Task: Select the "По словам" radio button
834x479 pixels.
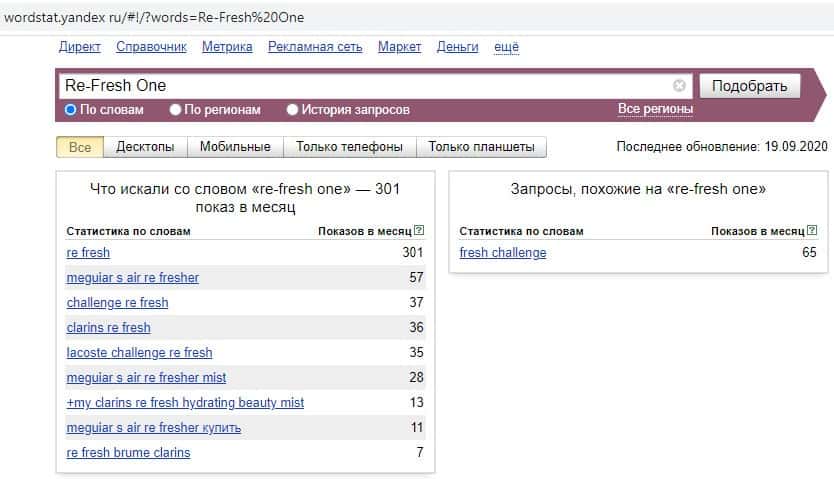Action: pos(71,110)
